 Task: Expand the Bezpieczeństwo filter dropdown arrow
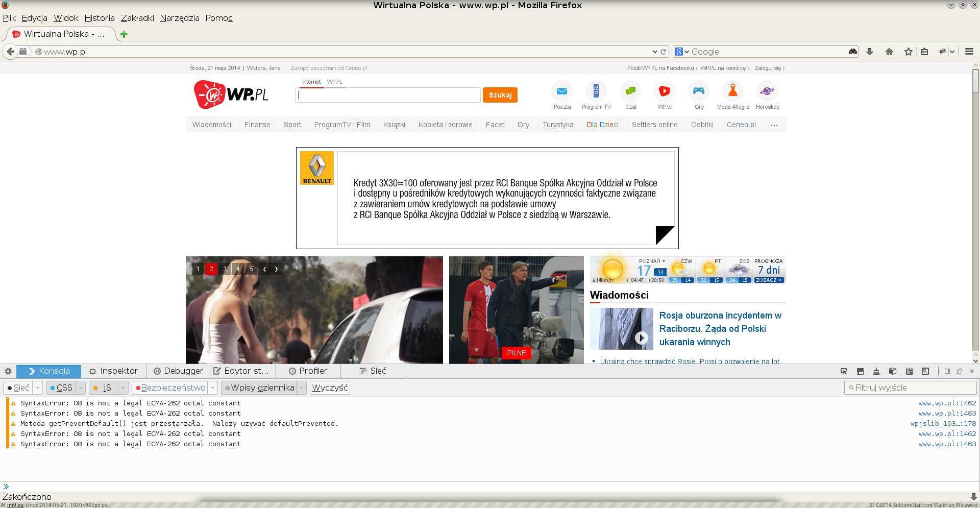click(213, 388)
